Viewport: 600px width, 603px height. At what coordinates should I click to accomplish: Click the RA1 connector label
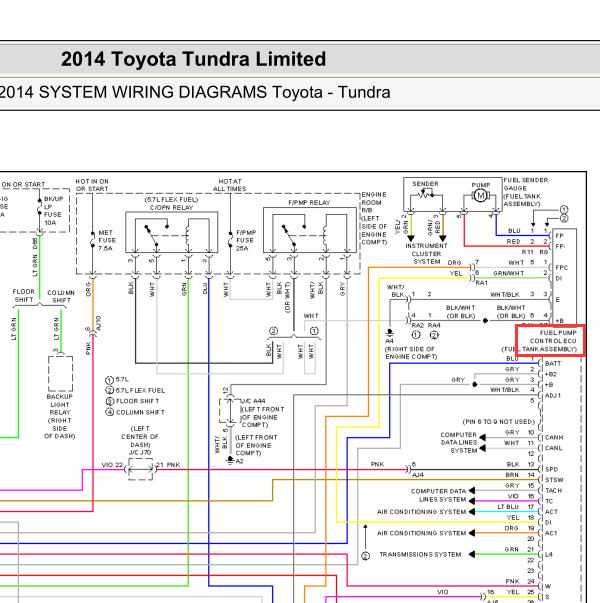[x=482, y=283]
